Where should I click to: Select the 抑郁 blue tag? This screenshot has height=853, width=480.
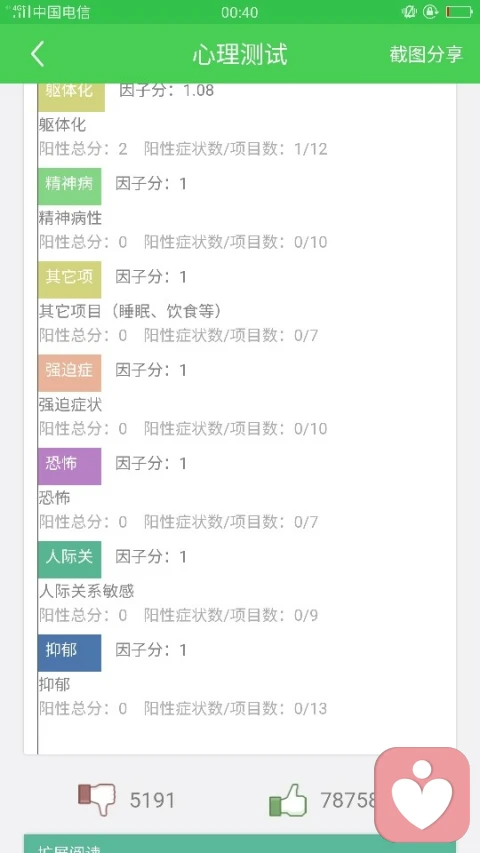pyautogui.click(x=70, y=653)
